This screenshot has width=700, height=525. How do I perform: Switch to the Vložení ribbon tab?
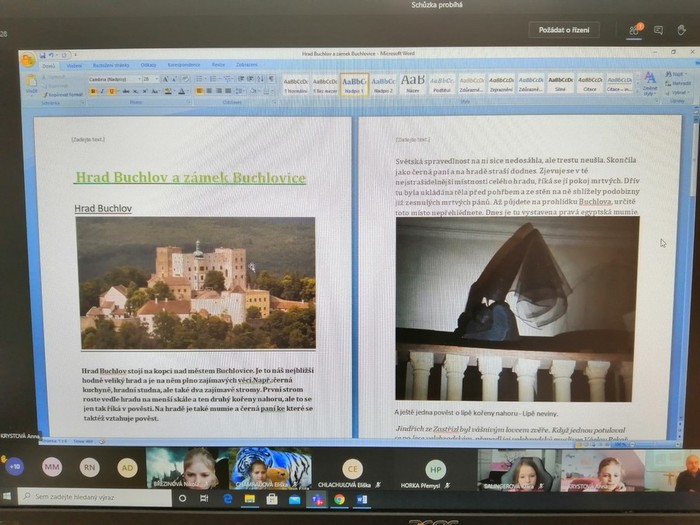pyautogui.click(x=74, y=66)
